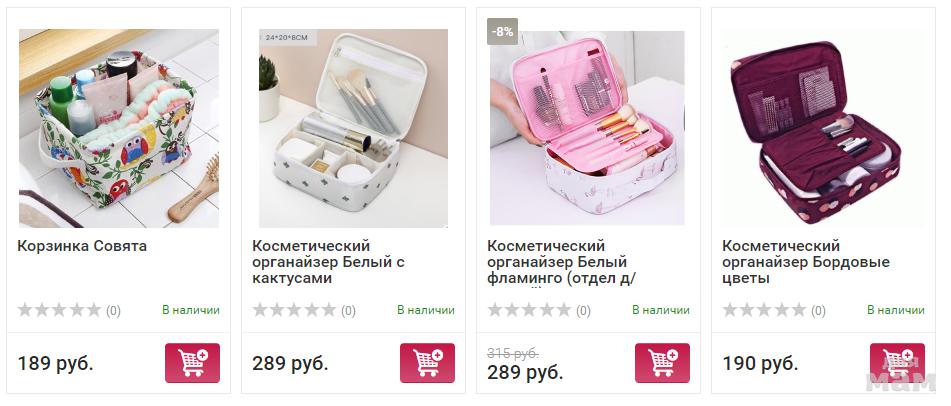The image size is (951, 406).
Task: Rate the Бордовые цветы organizer five stars
Action: (x=799, y=310)
